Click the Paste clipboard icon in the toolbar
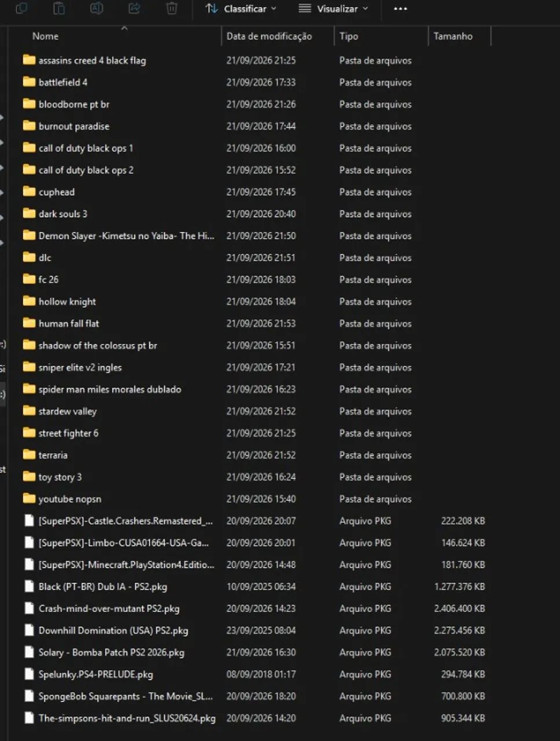 59,8
